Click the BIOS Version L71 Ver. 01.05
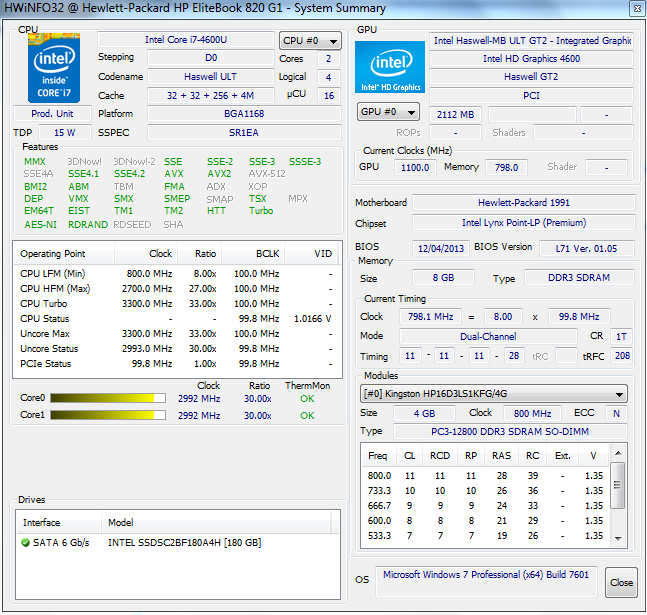This screenshot has height=615, width=647. (x=586, y=248)
